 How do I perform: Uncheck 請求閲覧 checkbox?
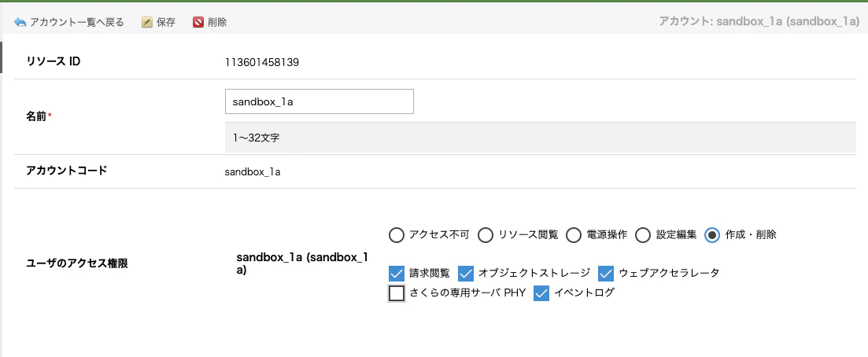396,274
